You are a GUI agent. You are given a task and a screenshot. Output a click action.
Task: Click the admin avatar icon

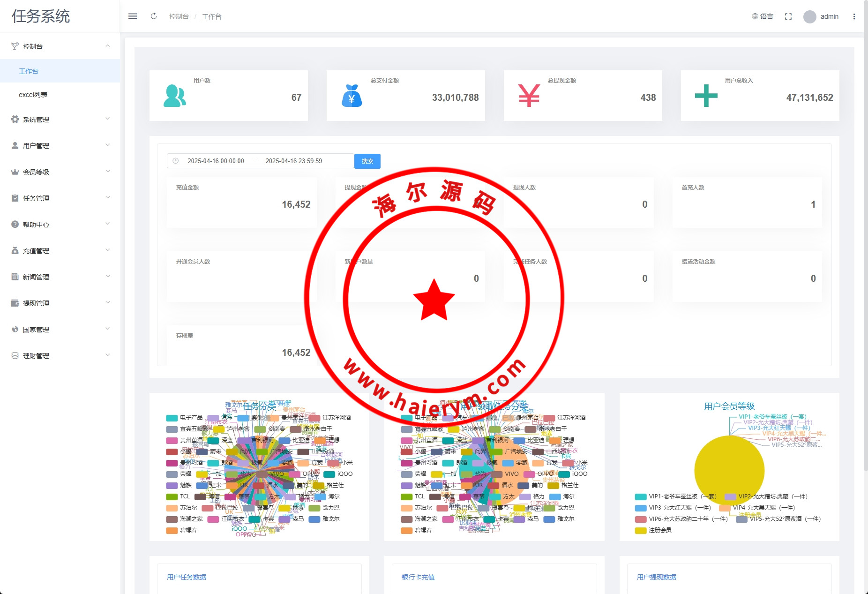coord(809,17)
